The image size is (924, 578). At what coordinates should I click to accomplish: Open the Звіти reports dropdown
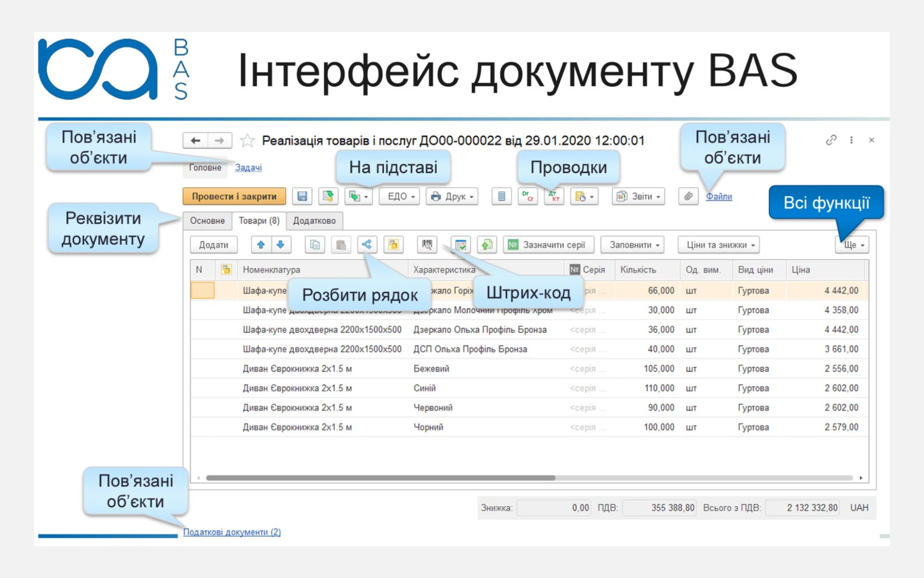click(638, 196)
